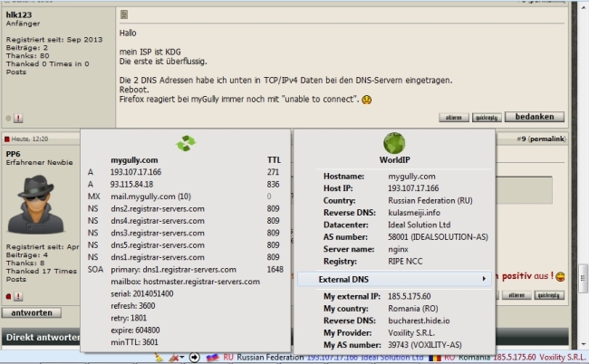Click the circled arrow icon in status bar

[194, 358]
